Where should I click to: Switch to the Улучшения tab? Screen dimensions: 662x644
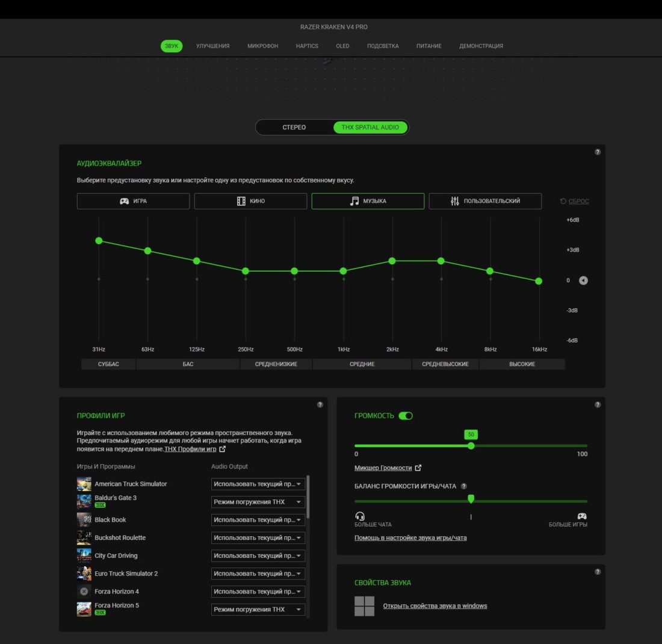[213, 46]
